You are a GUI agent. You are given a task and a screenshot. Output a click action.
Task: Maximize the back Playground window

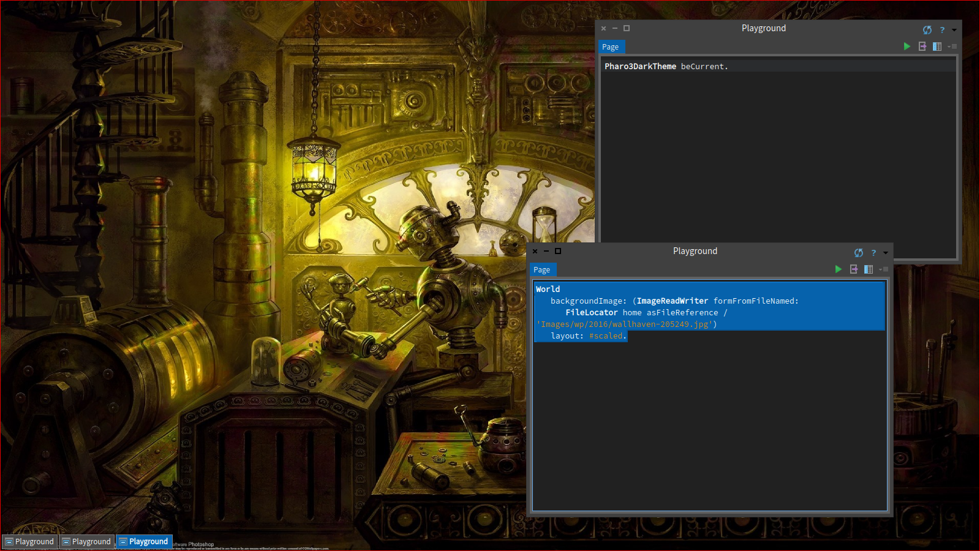627,28
